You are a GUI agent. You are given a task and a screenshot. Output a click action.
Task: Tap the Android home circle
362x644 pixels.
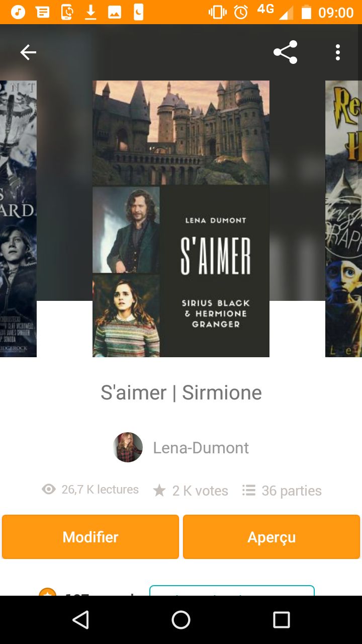point(181,620)
